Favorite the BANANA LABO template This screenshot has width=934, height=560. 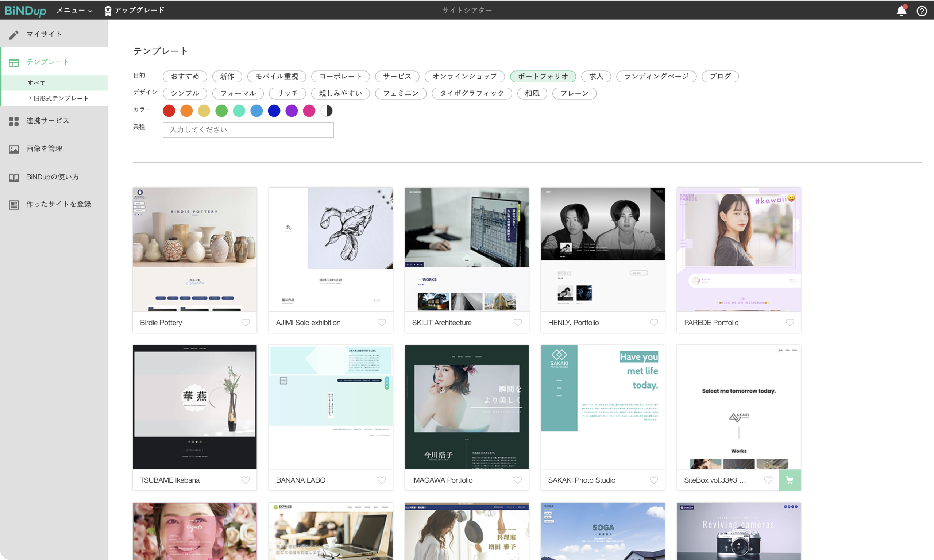tap(382, 480)
